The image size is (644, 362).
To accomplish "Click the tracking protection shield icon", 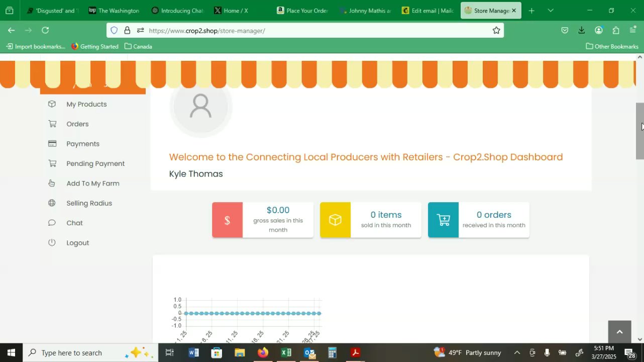I will pos(114,31).
